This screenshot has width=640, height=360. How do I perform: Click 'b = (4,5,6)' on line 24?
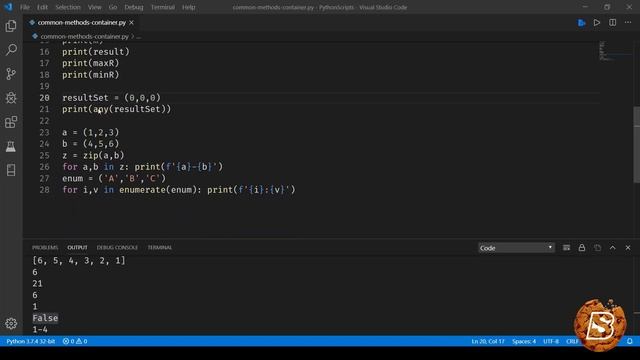pyautogui.click(x=91, y=144)
